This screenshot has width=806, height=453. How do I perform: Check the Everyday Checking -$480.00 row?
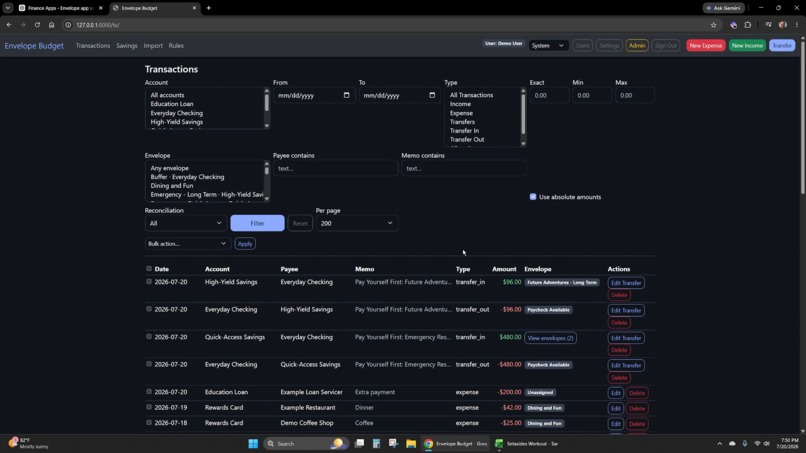point(149,364)
